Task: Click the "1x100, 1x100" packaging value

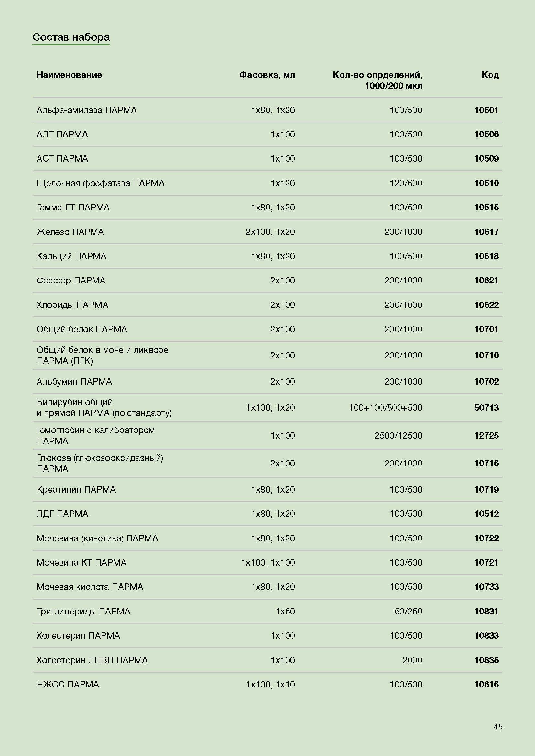Action: [268, 562]
